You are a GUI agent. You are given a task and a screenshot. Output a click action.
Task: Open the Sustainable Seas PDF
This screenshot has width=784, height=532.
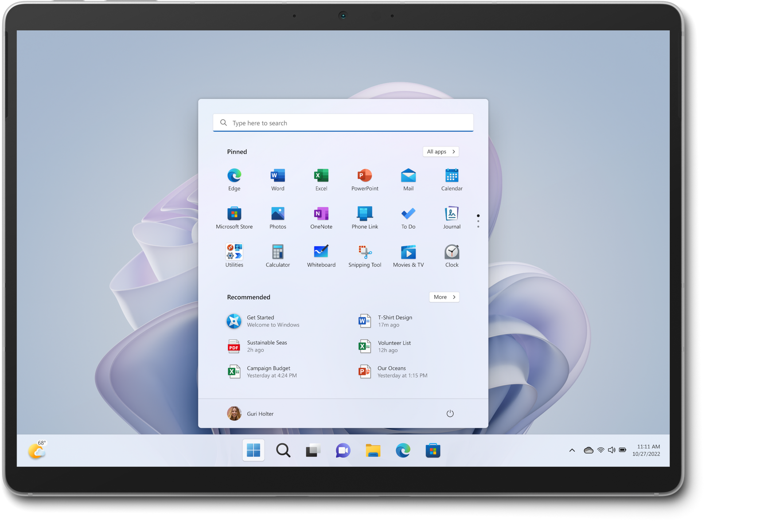[257, 346]
